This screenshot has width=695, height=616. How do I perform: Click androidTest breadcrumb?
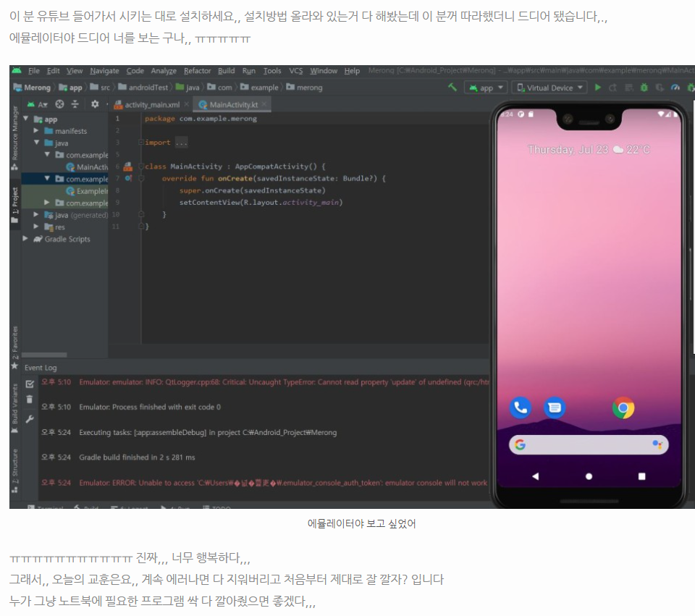tap(143, 88)
